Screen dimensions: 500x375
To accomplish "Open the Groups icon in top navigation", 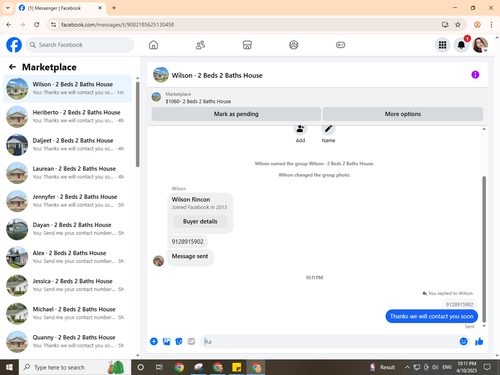I will [x=294, y=45].
